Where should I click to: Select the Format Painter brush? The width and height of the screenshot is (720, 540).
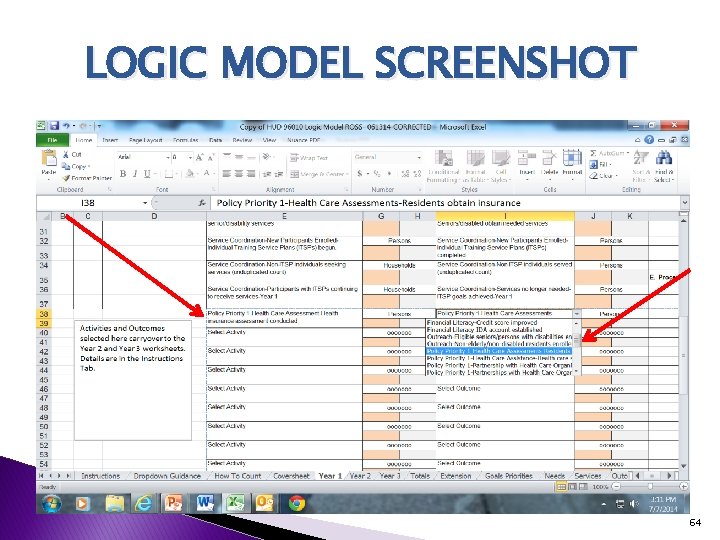[66, 178]
